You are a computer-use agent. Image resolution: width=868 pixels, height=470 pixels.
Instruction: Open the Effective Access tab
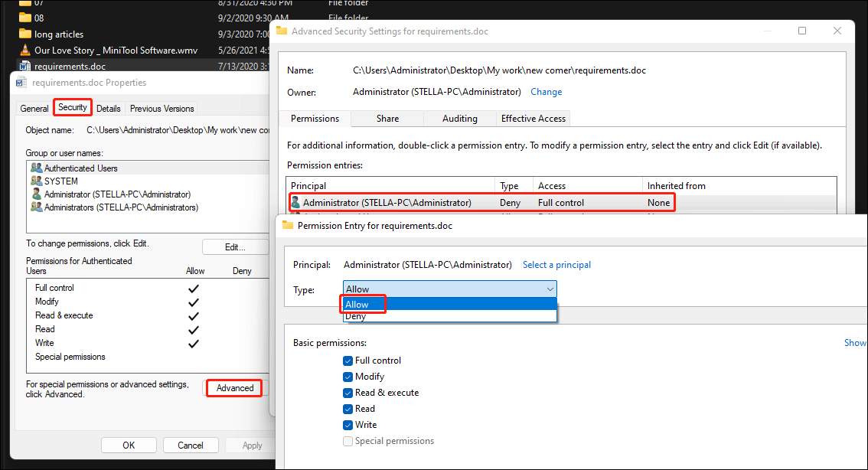coord(533,119)
